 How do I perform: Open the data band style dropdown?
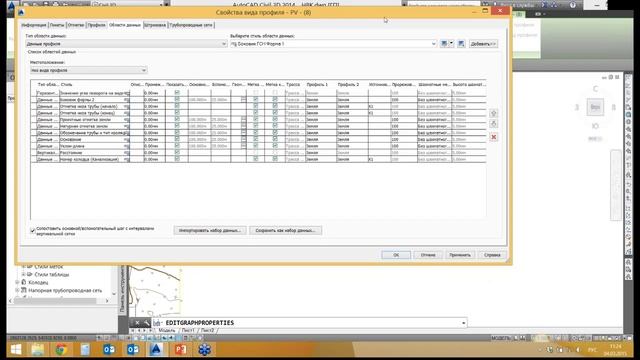point(333,44)
